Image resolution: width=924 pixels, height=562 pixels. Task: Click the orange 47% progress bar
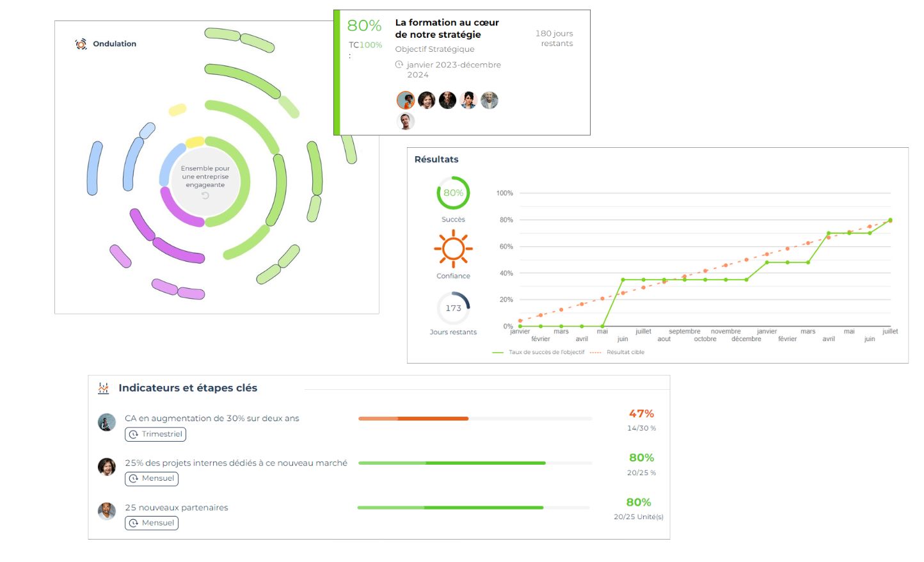point(413,419)
